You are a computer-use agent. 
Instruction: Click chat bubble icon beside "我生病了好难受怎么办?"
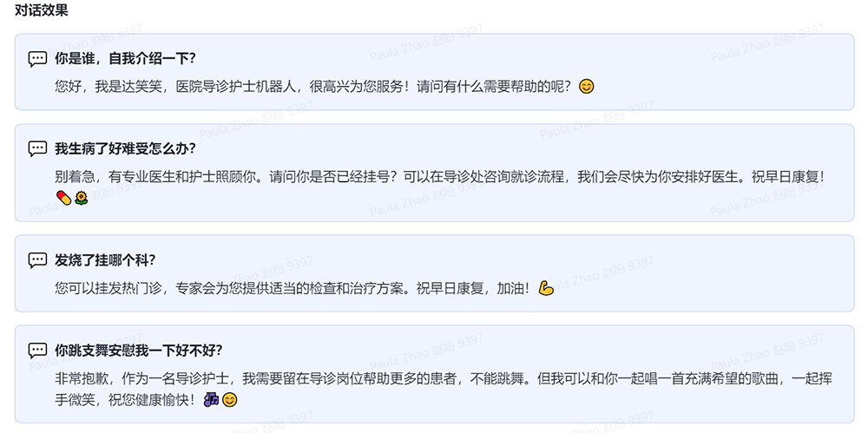37,148
